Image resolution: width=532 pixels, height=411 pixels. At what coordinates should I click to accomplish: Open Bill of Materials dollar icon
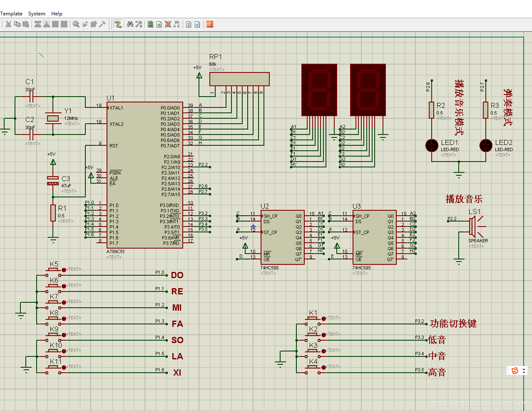tap(189, 24)
